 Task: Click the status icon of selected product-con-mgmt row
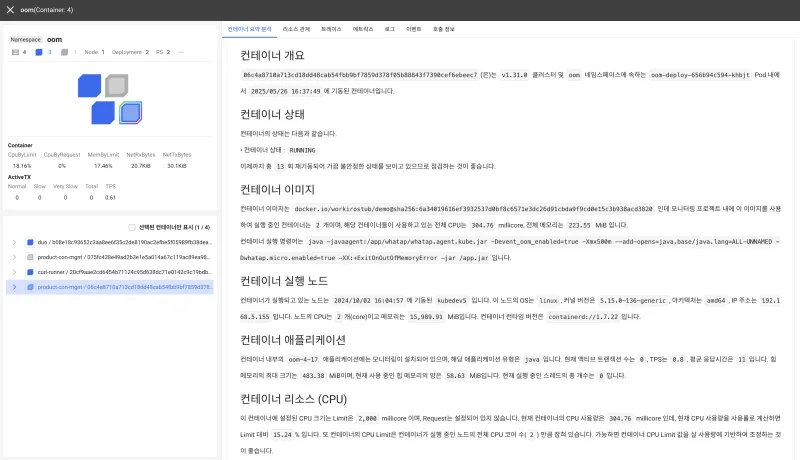click(30, 287)
